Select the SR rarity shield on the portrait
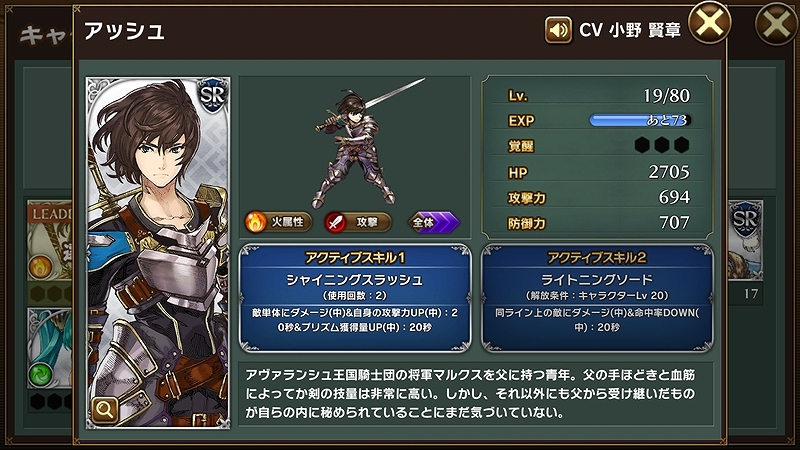The image size is (800, 450). tap(212, 95)
